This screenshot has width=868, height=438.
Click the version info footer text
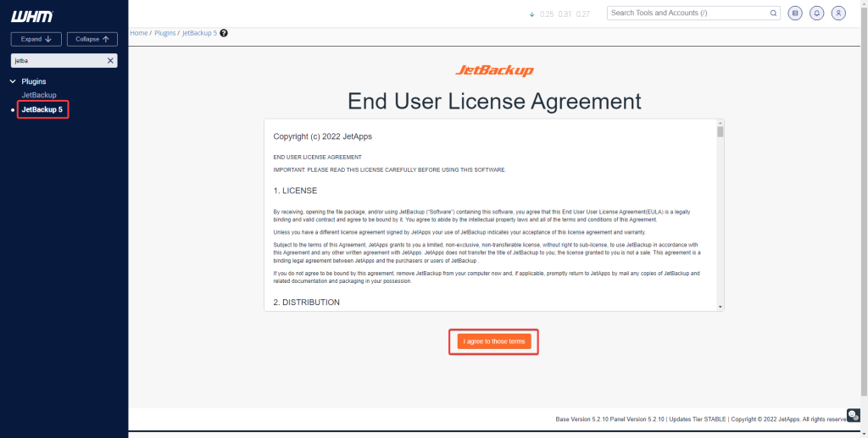tap(701, 419)
